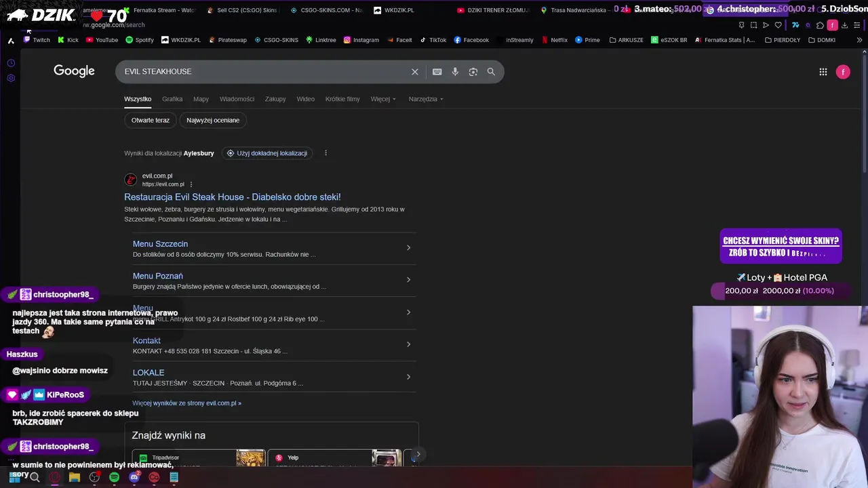Clear the search box text with X
The image size is (868, 488).
[x=415, y=72]
